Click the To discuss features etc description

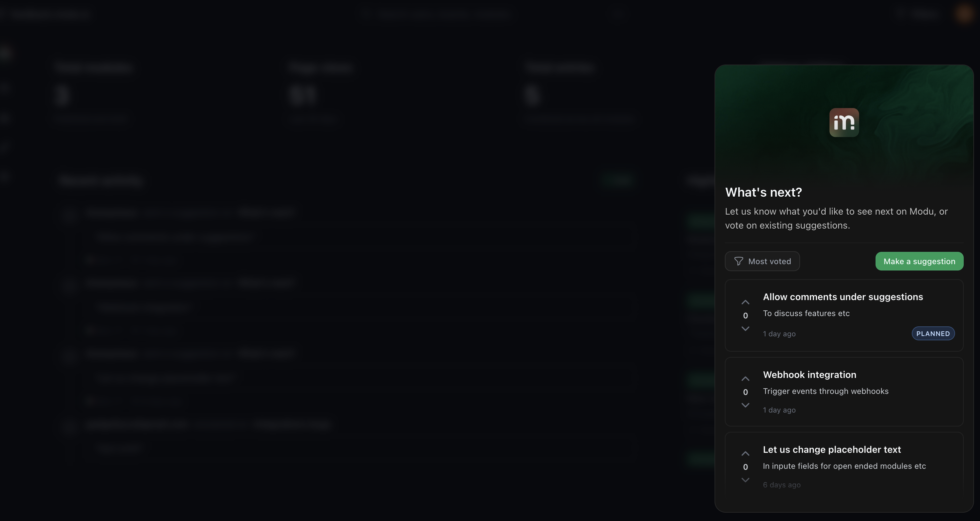[806, 313]
